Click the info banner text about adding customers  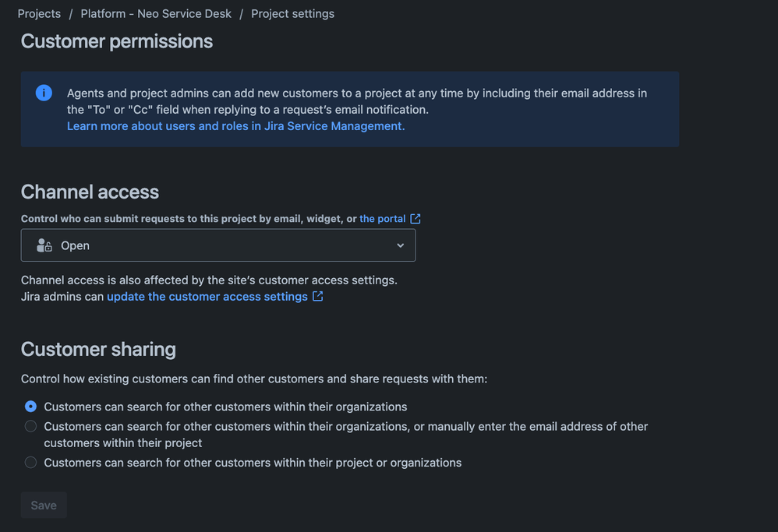tap(356, 101)
